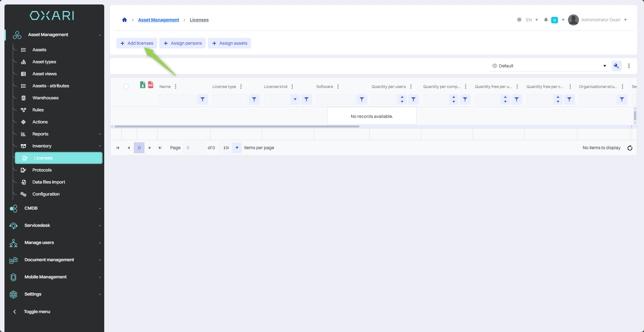Image resolution: width=644 pixels, height=332 pixels.
Task: Click the Add licenses button
Action: [137, 43]
